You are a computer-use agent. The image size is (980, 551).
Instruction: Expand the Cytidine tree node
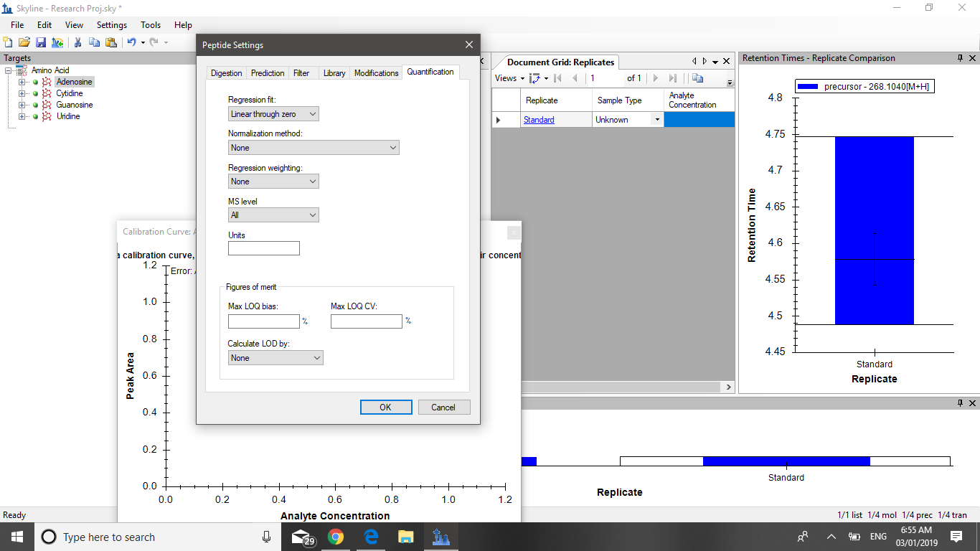coord(22,93)
